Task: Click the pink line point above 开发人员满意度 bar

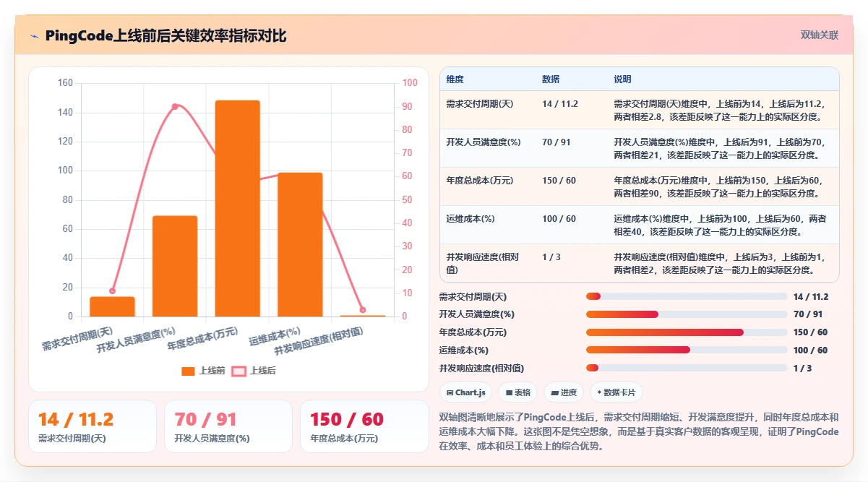Action: [175, 106]
